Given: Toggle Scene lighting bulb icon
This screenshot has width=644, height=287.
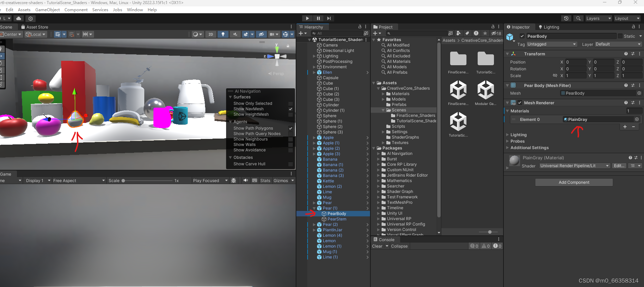Looking at the screenshot, I should tap(223, 34).
